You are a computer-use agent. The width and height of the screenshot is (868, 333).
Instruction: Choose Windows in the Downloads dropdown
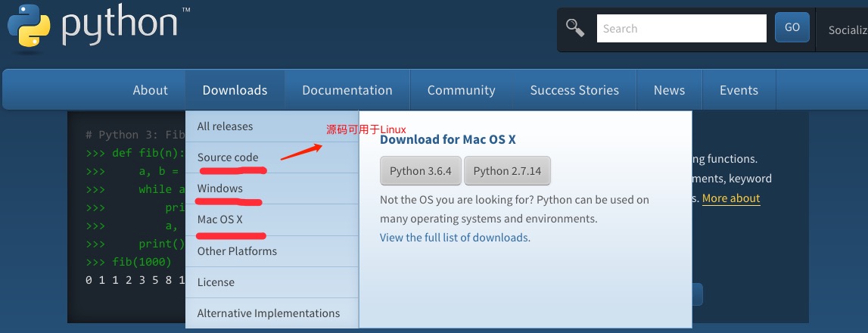click(272, 188)
